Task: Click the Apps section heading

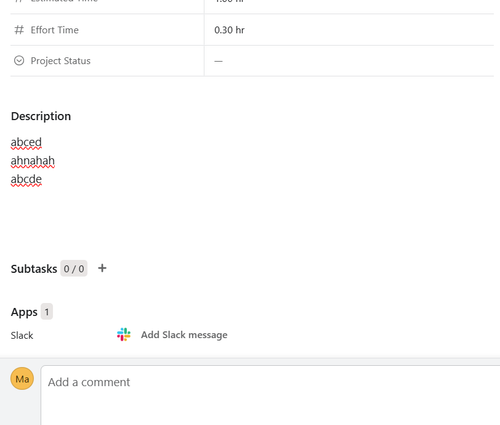Action: 24,312
